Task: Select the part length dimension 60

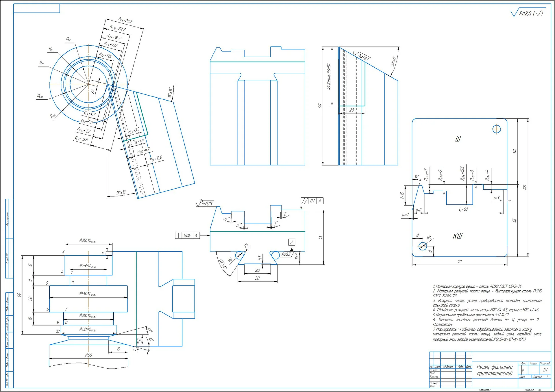Action: [x=19, y=295]
